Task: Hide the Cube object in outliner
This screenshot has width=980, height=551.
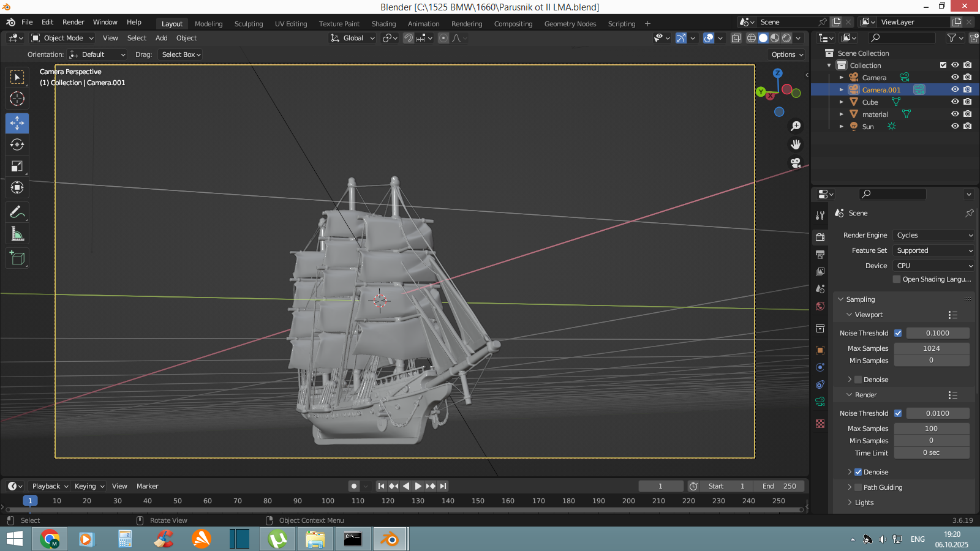Action: [954, 102]
